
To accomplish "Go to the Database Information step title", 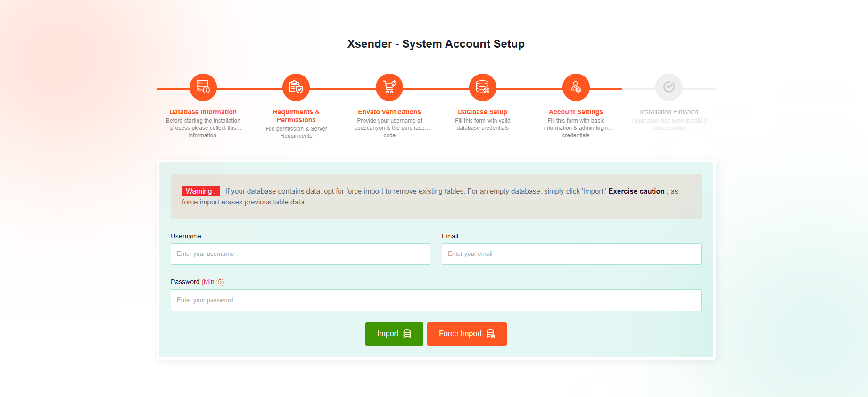I will [x=203, y=112].
